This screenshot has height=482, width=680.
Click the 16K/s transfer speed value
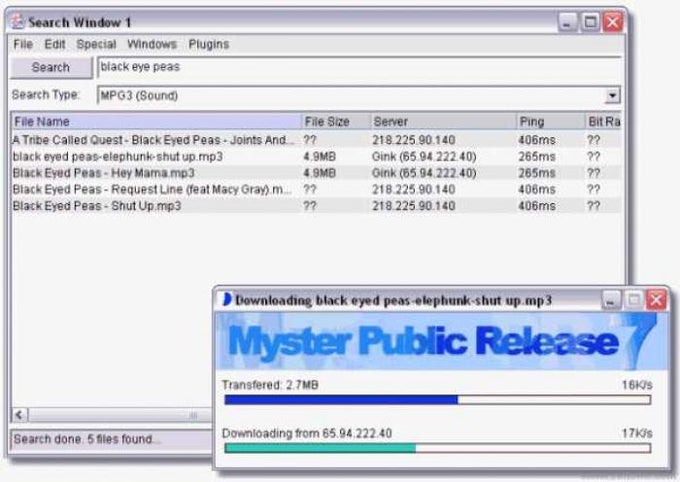637,385
